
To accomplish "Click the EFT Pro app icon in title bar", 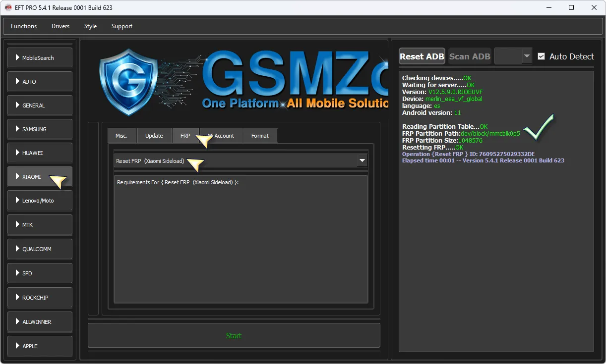I will (x=8, y=7).
